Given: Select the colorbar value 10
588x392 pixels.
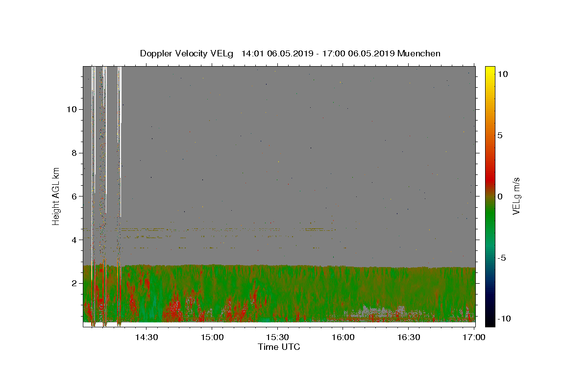Looking at the screenshot, I should 503,74.
